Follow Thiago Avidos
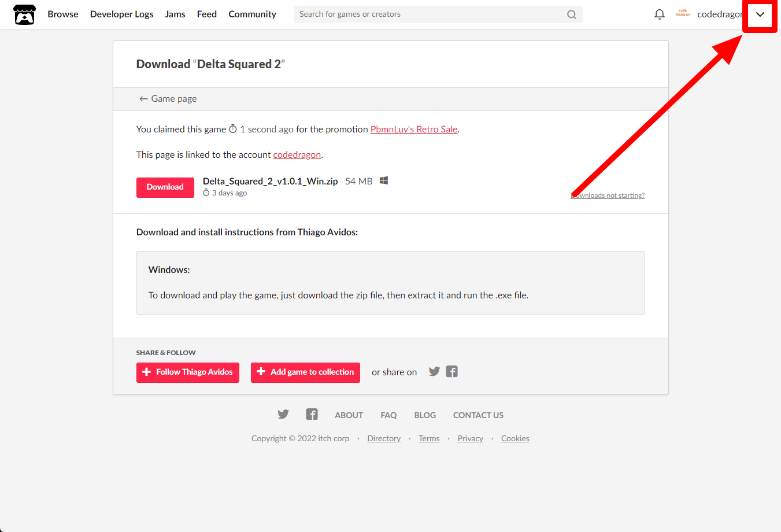 tap(188, 372)
